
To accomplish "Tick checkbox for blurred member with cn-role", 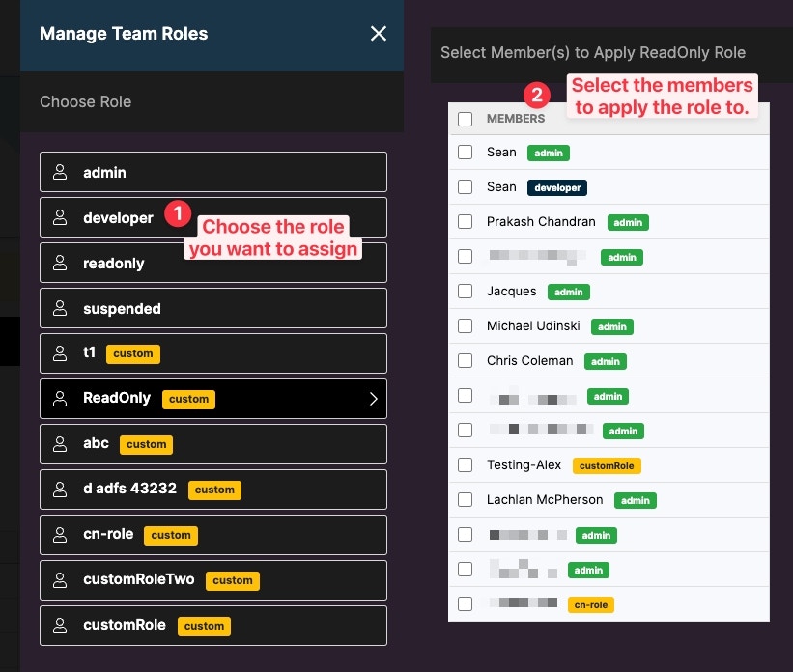I will tap(465, 603).
